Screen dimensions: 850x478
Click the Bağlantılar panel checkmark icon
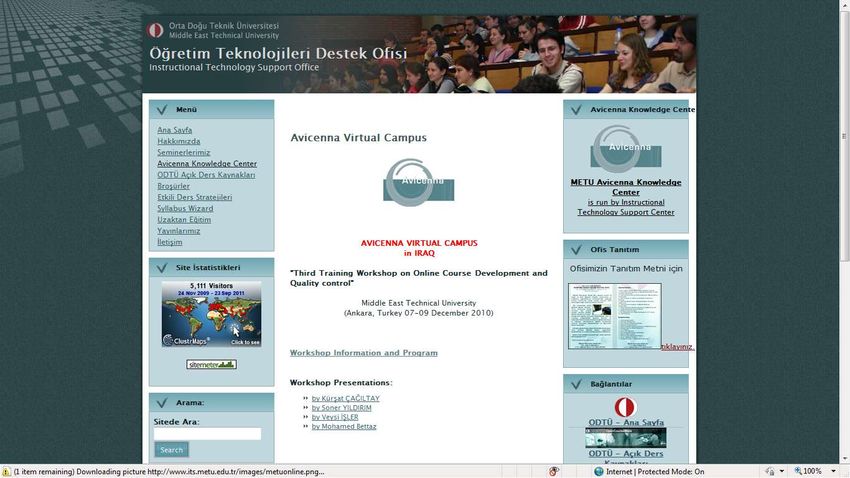coord(576,384)
